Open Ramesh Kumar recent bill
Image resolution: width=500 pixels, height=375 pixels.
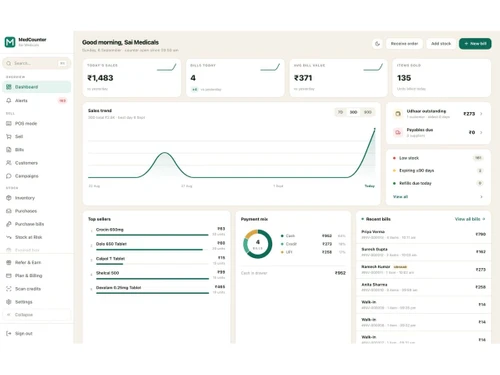(x=423, y=269)
